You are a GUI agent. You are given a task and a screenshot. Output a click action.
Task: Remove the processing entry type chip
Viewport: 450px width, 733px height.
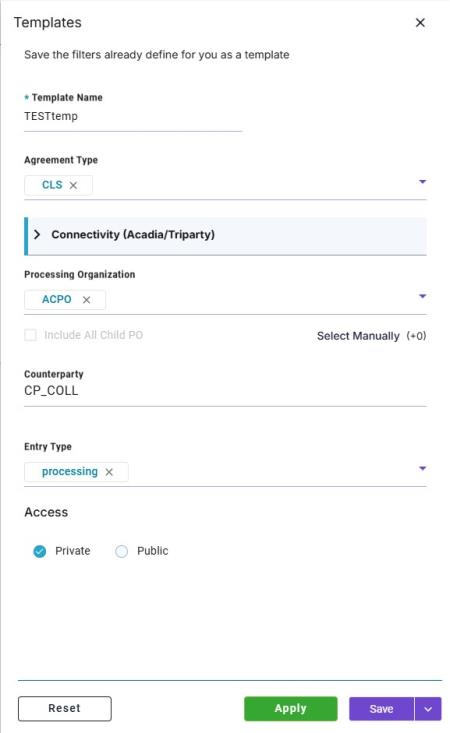click(x=109, y=472)
